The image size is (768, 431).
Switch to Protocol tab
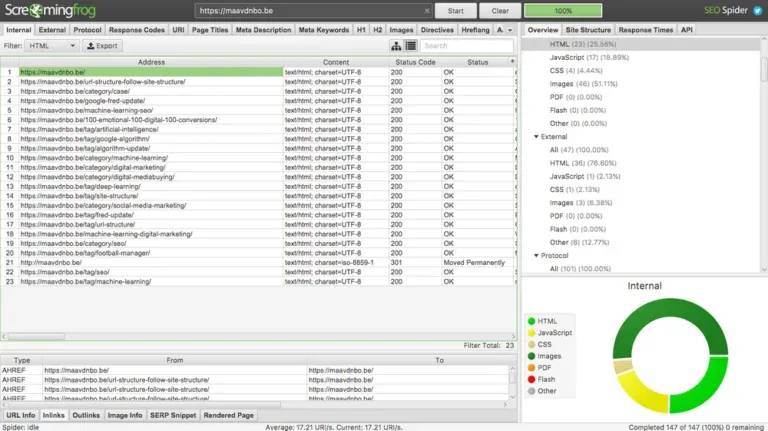pos(87,30)
